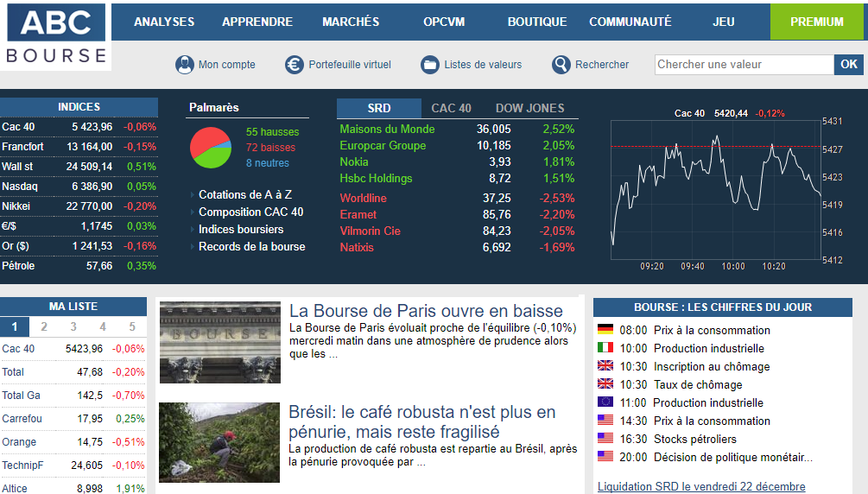
Task: Click the US flag beside 14:30 Prix à la consommation
Action: (x=605, y=421)
